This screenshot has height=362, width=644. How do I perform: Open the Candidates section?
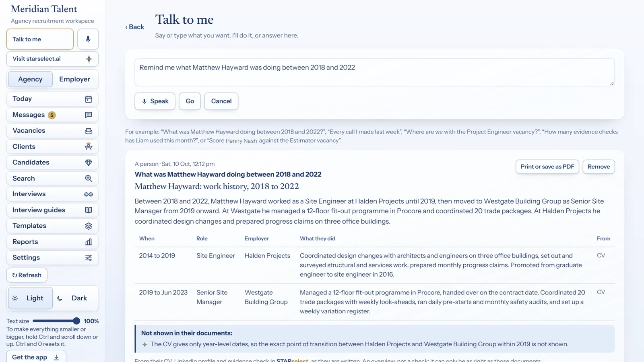coord(52,162)
